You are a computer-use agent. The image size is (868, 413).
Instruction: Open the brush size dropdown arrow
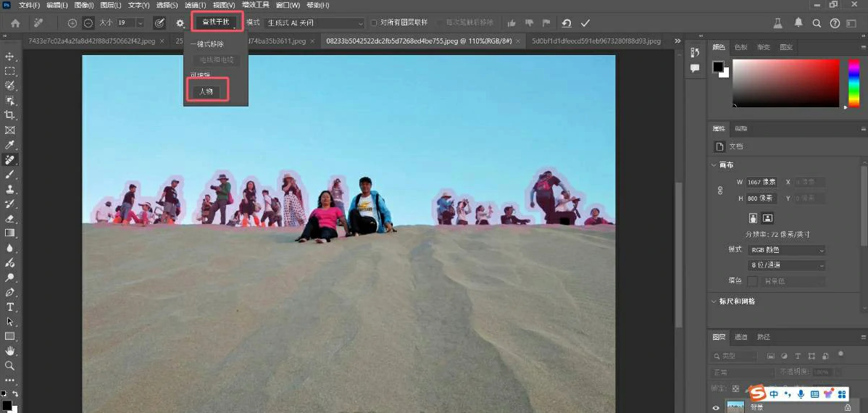tap(139, 22)
